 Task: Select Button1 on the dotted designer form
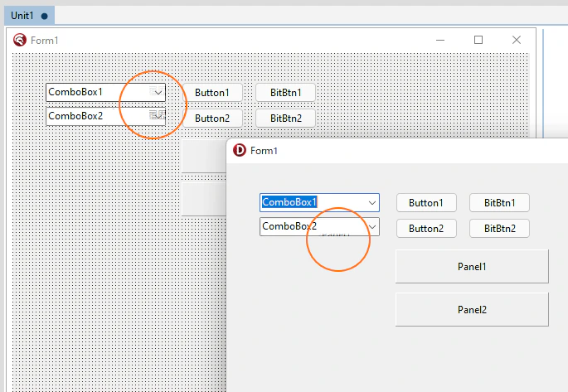[x=212, y=93]
